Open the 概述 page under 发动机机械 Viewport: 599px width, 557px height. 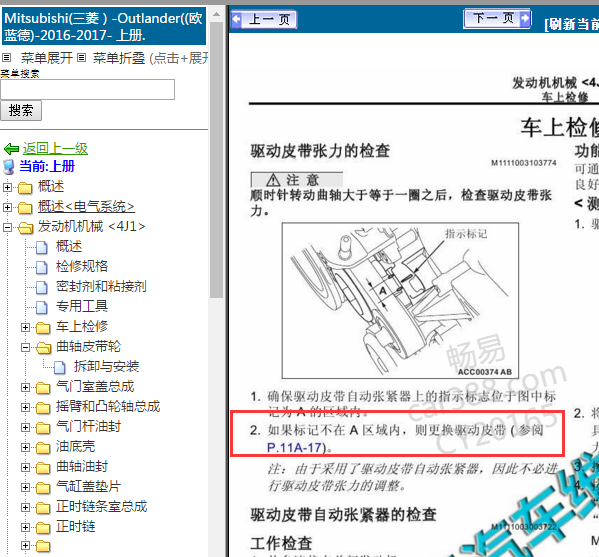[69, 246]
